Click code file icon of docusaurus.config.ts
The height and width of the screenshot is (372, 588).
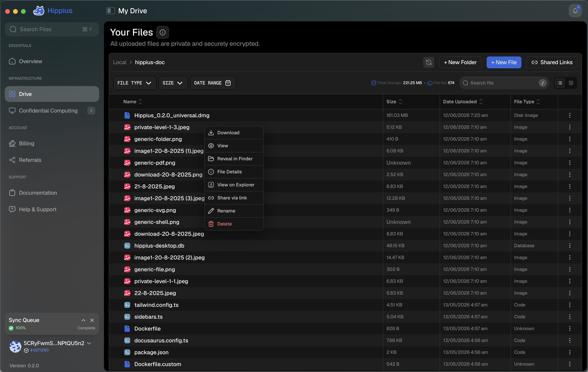click(x=127, y=341)
